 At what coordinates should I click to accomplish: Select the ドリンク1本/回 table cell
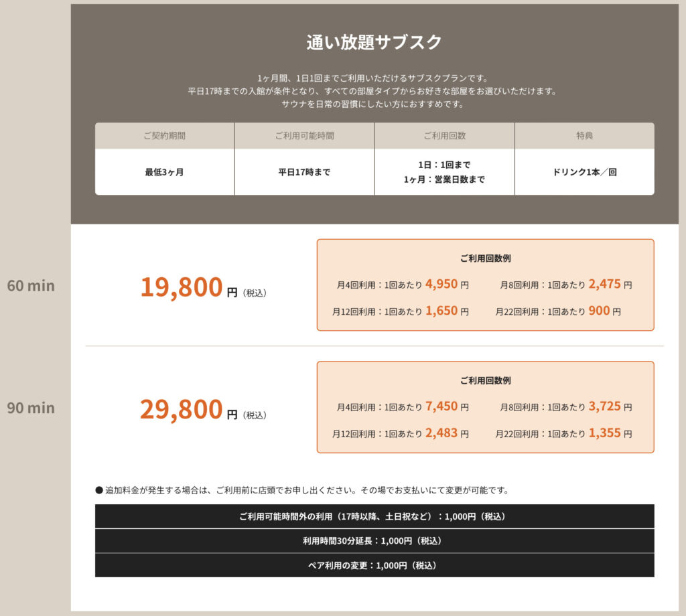point(584,172)
